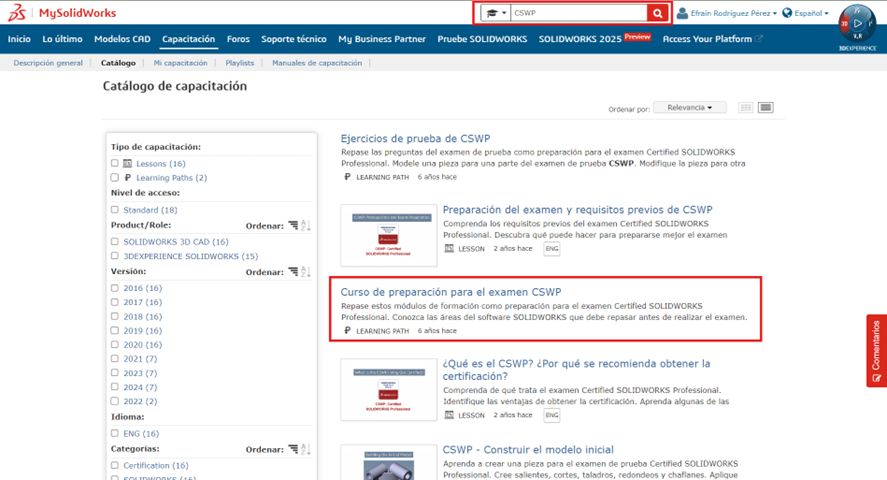Click ¿Qué es el CSWP? lesson thumbnail
The width and height of the screenshot is (887, 480).
[x=389, y=390]
